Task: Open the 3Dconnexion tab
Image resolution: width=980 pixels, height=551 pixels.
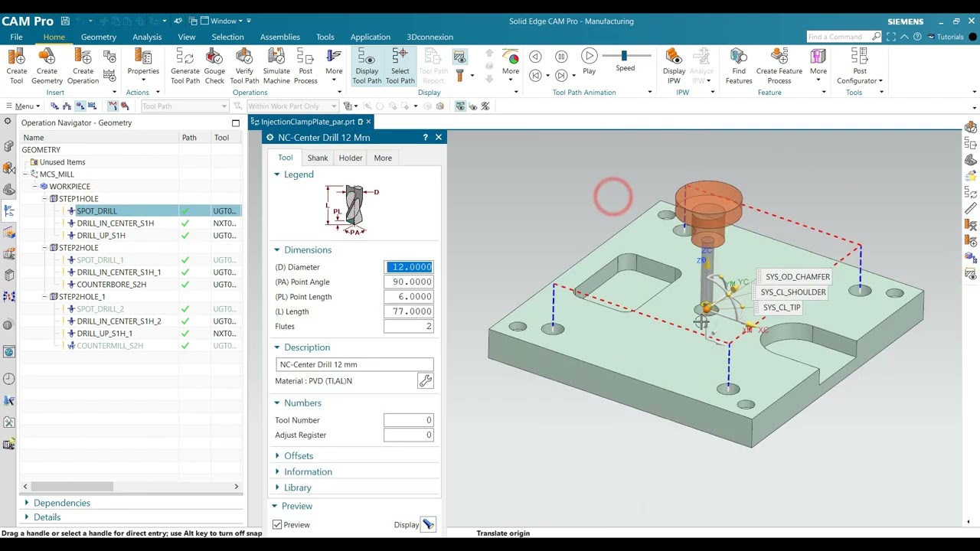Action: (430, 37)
